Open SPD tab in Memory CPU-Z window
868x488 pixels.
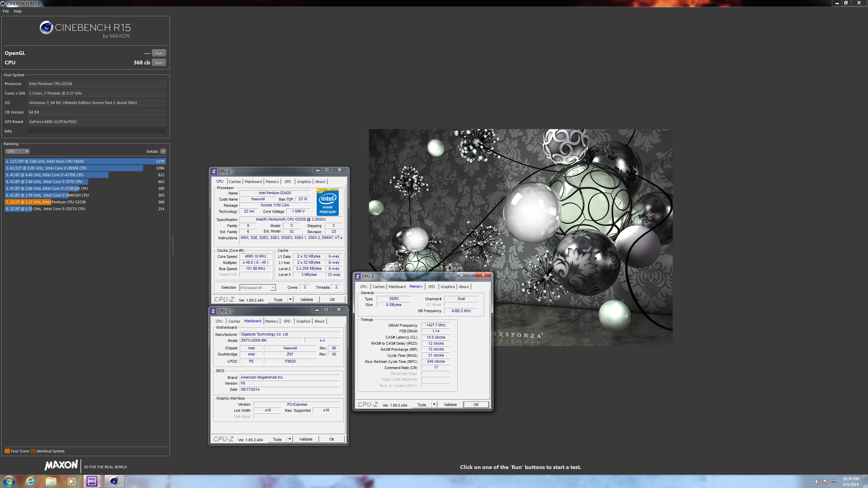pyautogui.click(x=431, y=287)
